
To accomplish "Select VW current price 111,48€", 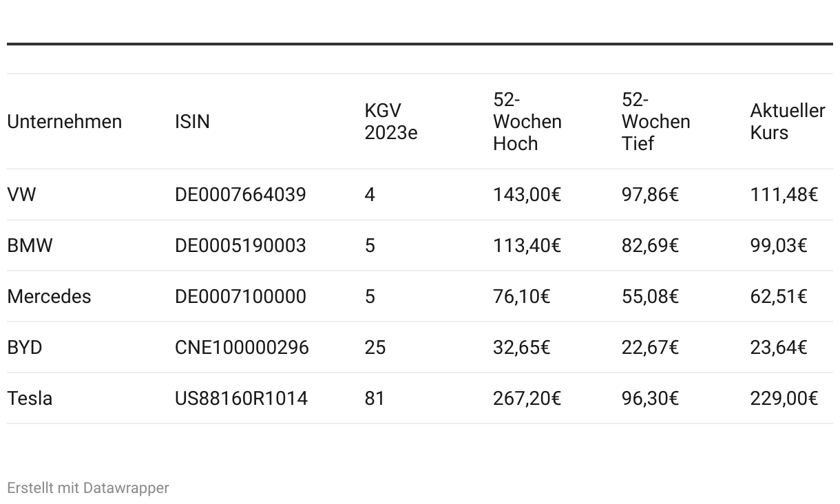I will pos(784,195).
